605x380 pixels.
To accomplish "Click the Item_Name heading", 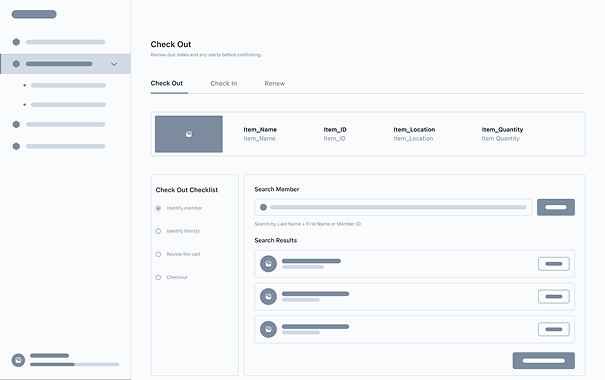I will (x=260, y=130).
